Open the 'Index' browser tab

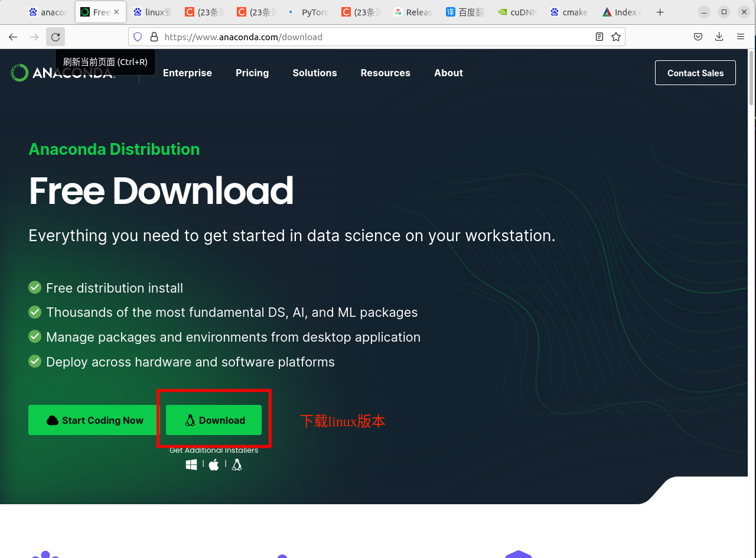tap(622, 12)
